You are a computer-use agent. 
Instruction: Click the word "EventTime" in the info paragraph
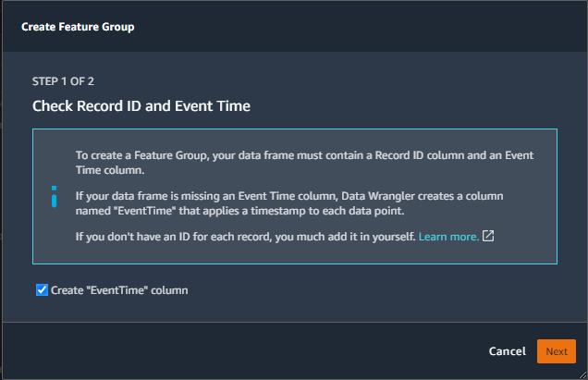[x=145, y=211]
